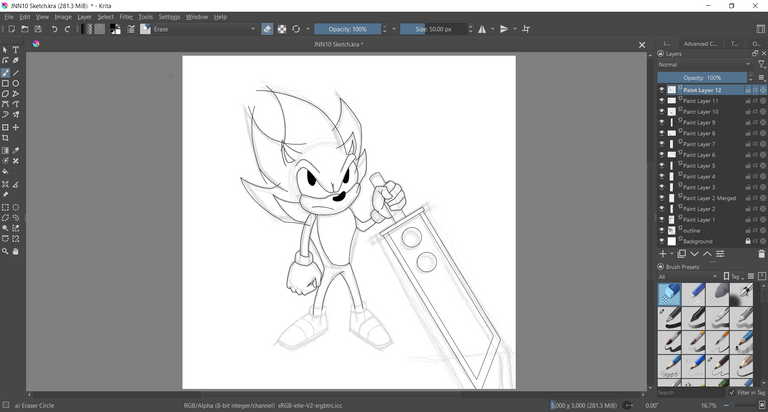Click the Reload brush preset icon
This screenshot has width=768, height=412.
(296, 29)
